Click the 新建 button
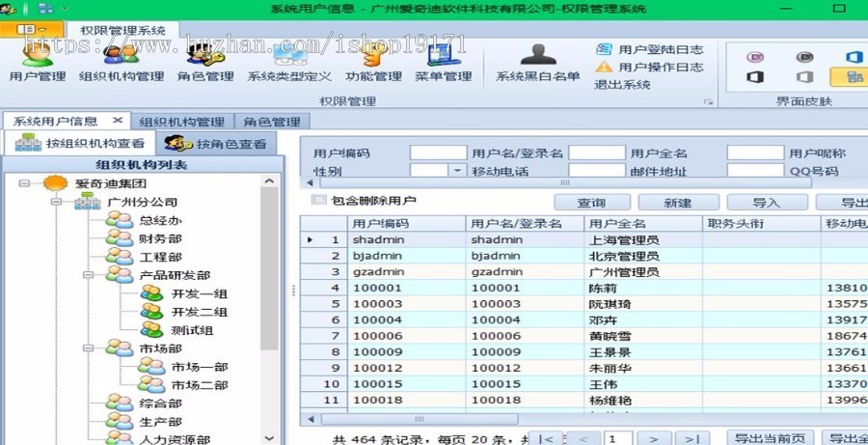 pyautogui.click(x=678, y=203)
